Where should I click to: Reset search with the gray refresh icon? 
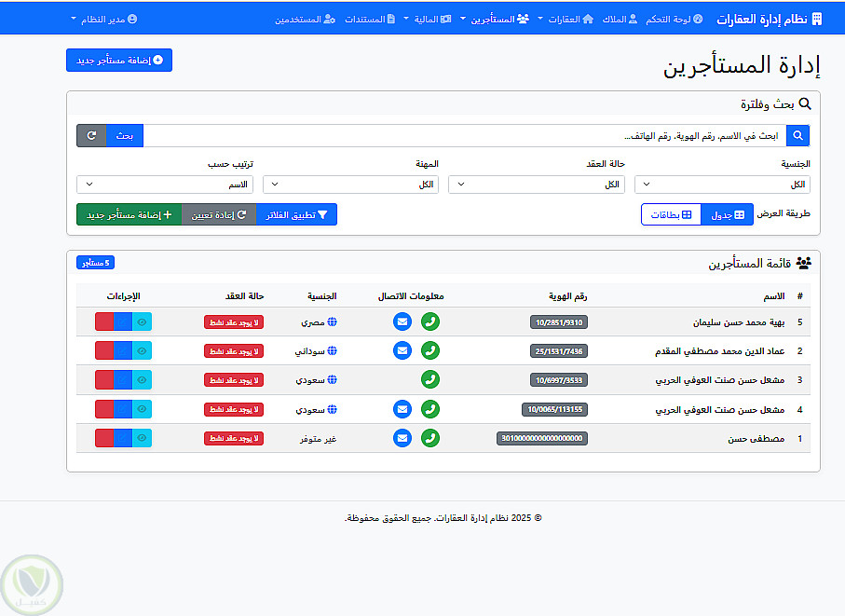[x=91, y=136]
